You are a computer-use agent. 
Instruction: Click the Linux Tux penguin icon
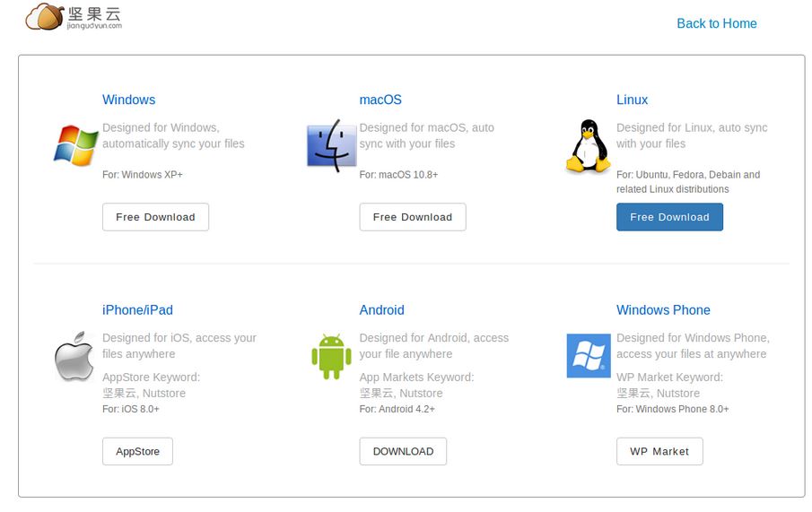[588, 146]
